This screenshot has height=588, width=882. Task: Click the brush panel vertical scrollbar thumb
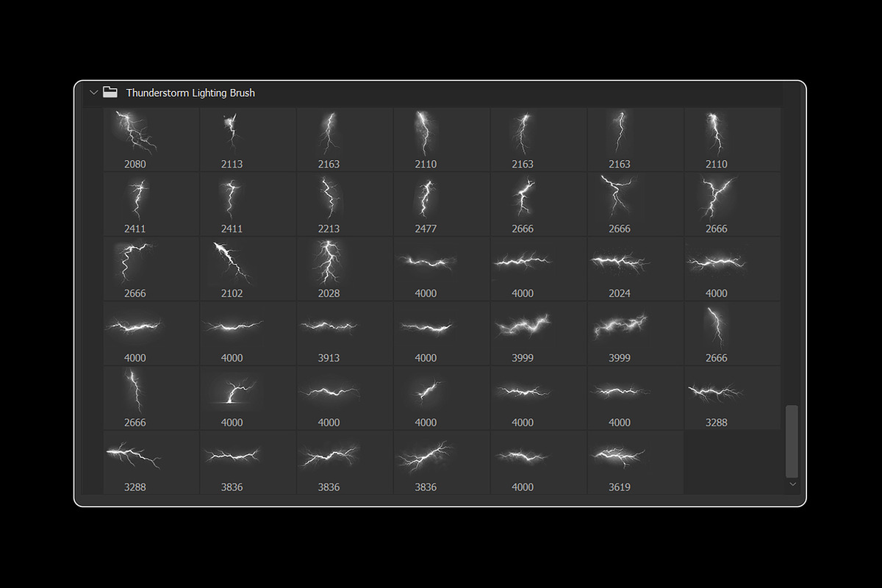tap(792, 441)
